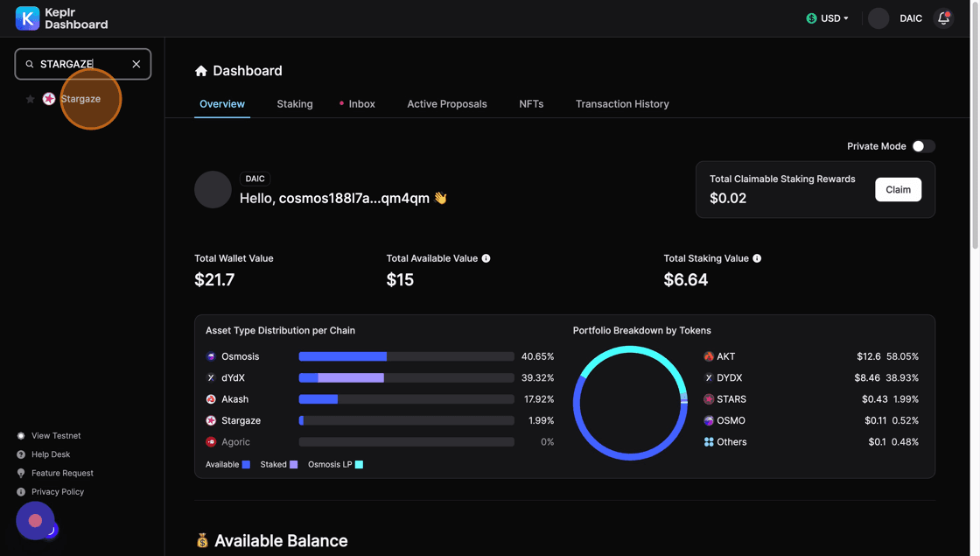Click into the chain search input field
Viewport: 980px width, 556px height.
tap(79, 64)
